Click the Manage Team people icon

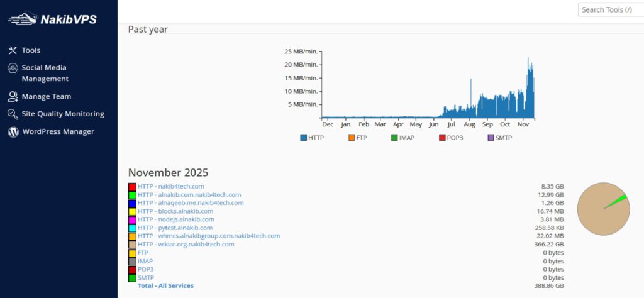[13, 97]
